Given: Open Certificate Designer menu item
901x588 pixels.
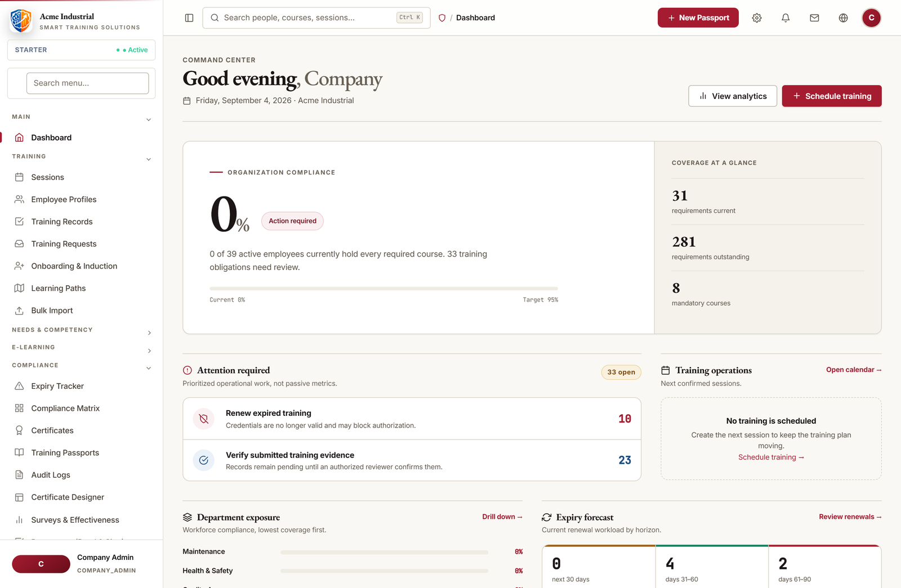Looking at the screenshot, I should point(82,497).
